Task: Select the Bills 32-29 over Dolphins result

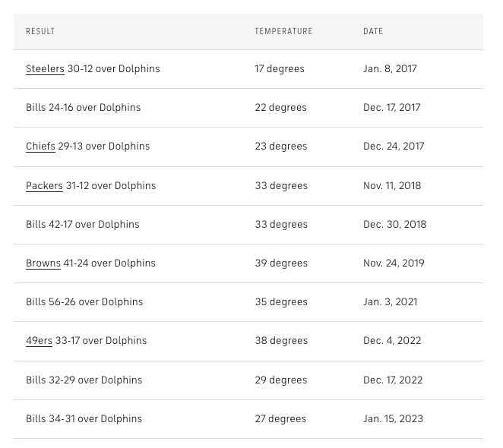Action: [x=84, y=380]
